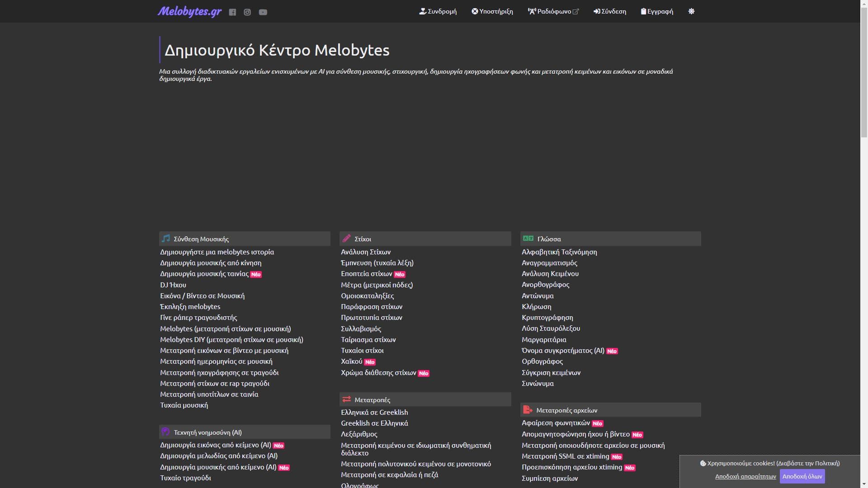Click the brain icon next to Τεχνητή νοημοσύνη
The height and width of the screenshot is (488, 868).
tap(166, 432)
